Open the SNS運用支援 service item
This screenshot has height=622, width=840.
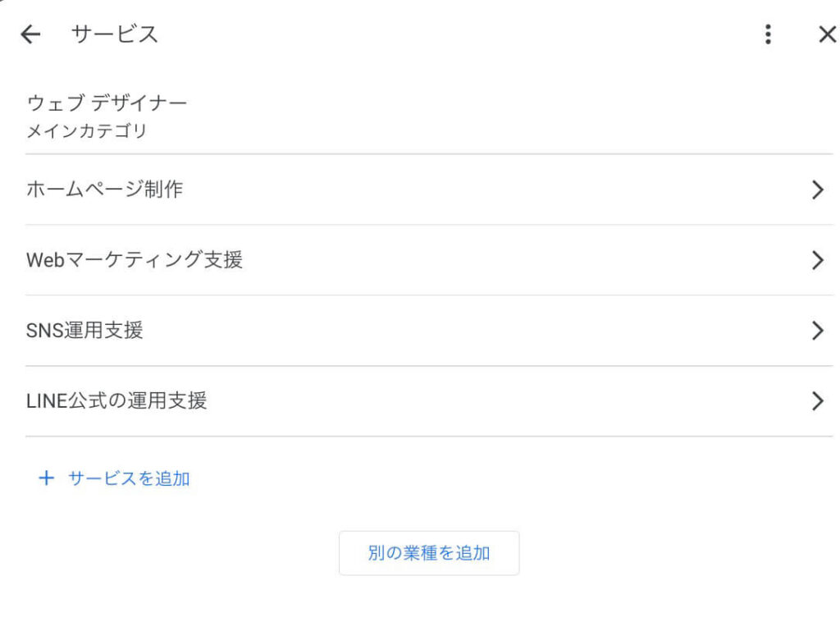[x=84, y=332]
